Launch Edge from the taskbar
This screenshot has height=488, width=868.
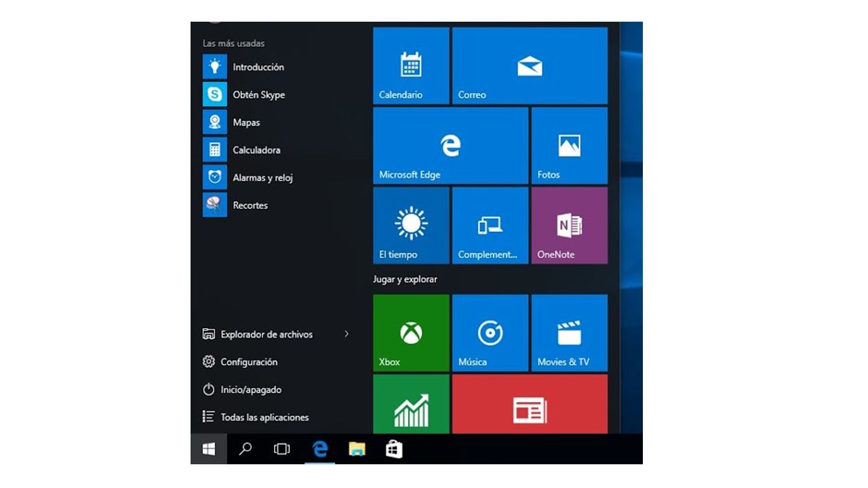(319, 449)
